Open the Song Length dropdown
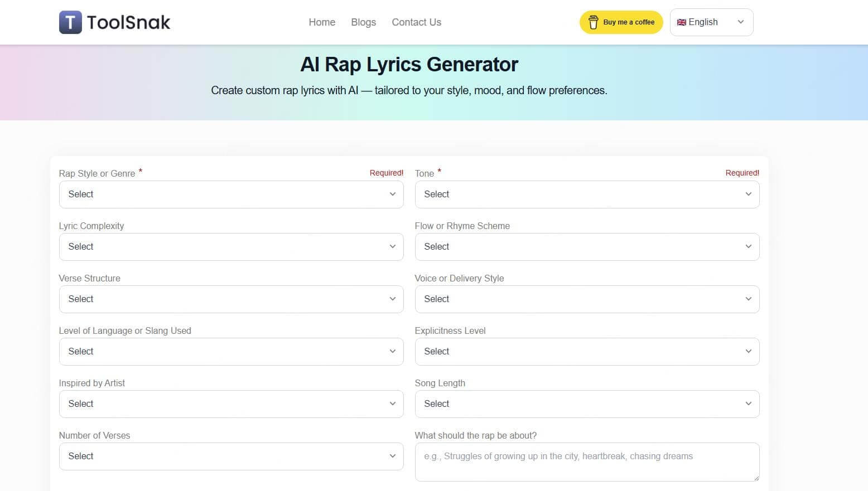Image resolution: width=868 pixels, height=491 pixels. pyautogui.click(x=587, y=404)
